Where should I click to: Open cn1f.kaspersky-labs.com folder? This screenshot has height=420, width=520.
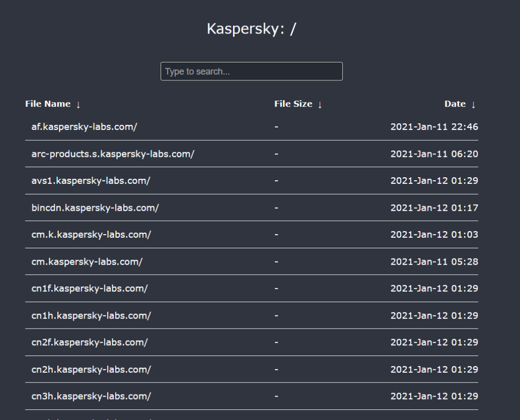[89, 288]
